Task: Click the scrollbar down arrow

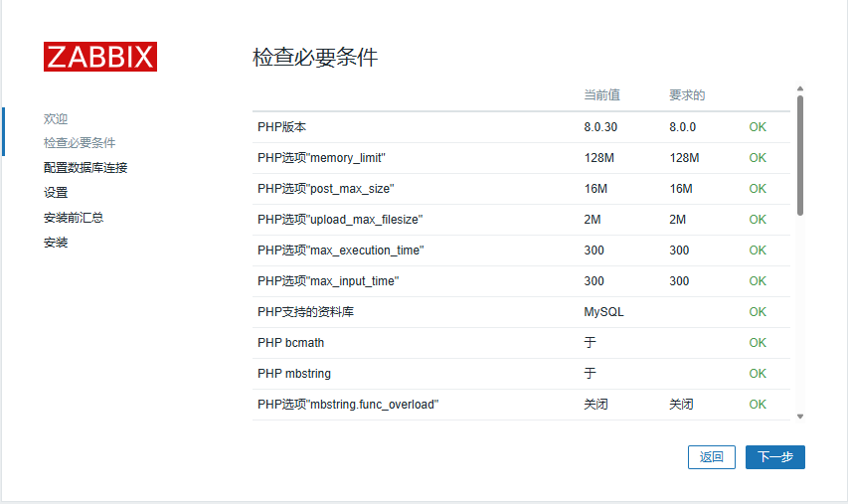Action: (x=799, y=417)
